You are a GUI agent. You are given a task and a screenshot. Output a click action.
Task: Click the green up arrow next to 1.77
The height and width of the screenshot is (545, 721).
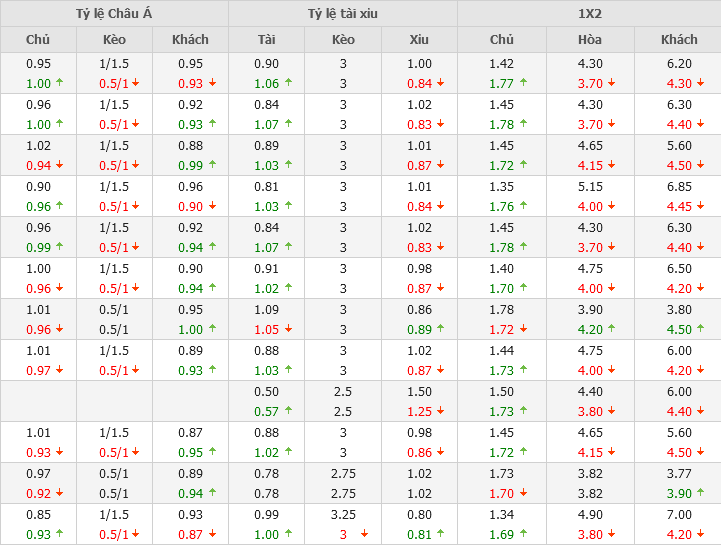pyautogui.click(x=523, y=84)
